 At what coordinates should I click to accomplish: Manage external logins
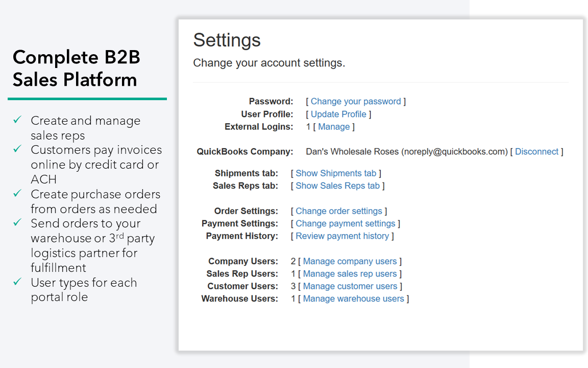tap(334, 127)
